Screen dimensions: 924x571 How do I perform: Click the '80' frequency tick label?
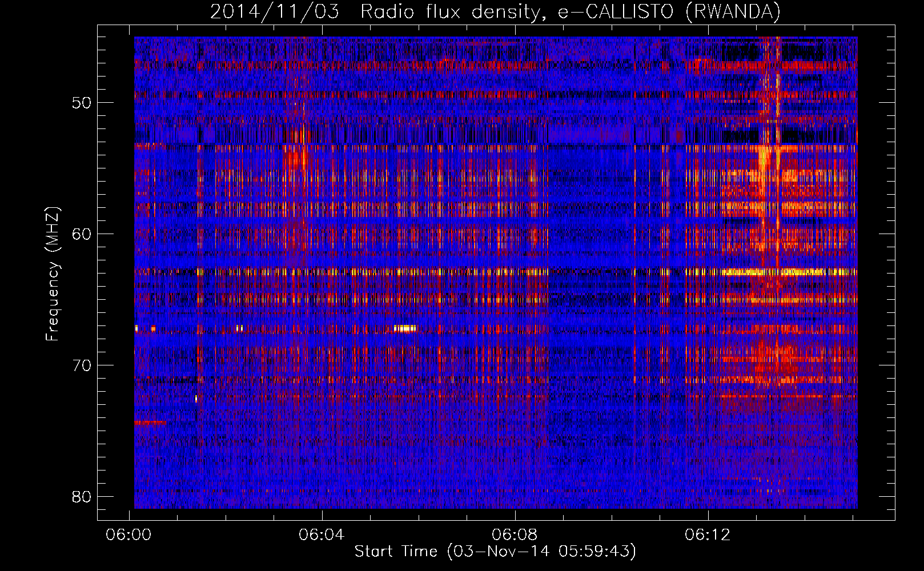tap(82, 497)
